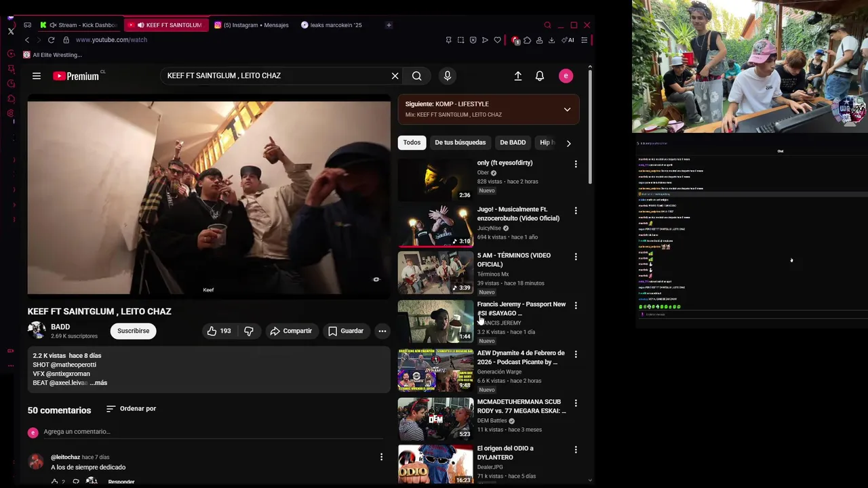The width and height of the screenshot is (868, 488).
Task: Clear the YouTube search box text
Action: [x=395, y=76]
